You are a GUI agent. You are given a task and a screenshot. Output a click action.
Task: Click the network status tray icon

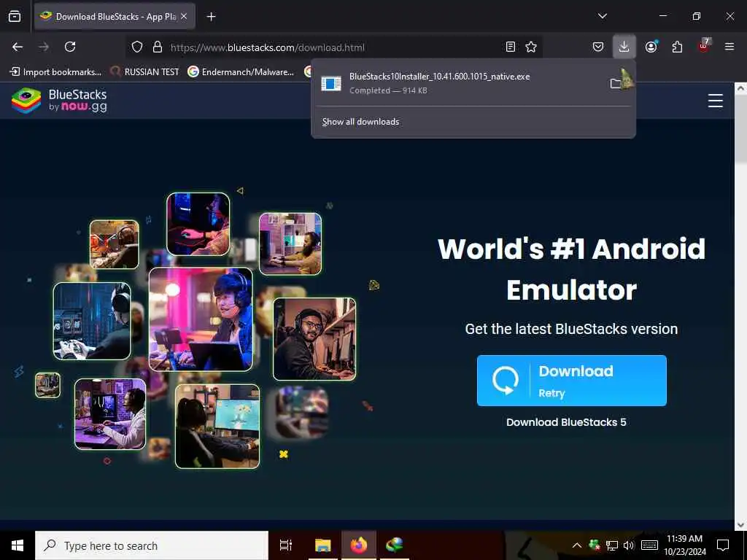tap(612, 545)
